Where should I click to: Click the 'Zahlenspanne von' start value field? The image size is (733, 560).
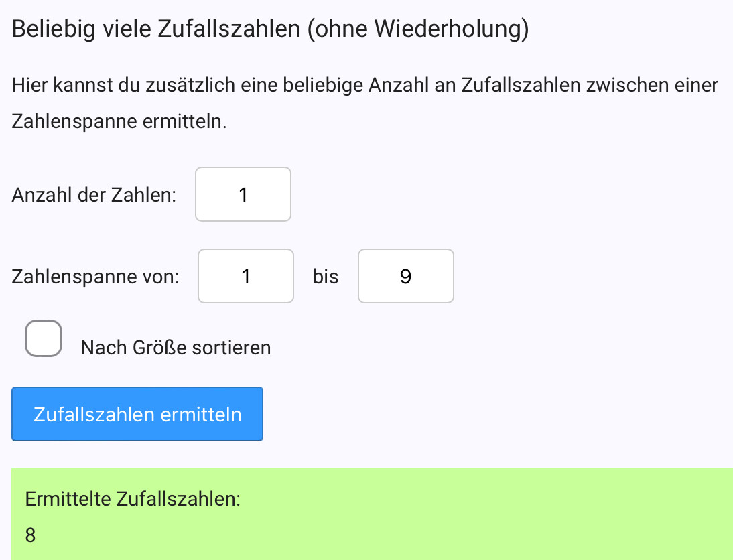(x=246, y=277)
